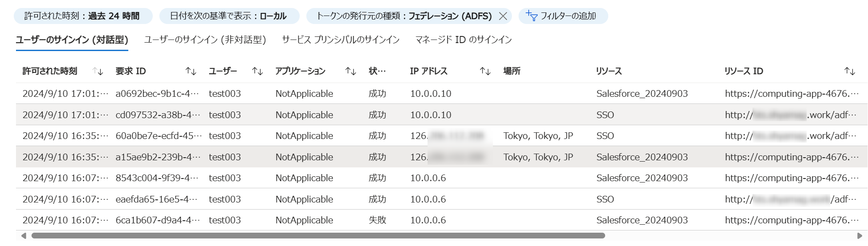Sort by リソース ID column arrows
868x246 pixels.
(x=850, y=71)
